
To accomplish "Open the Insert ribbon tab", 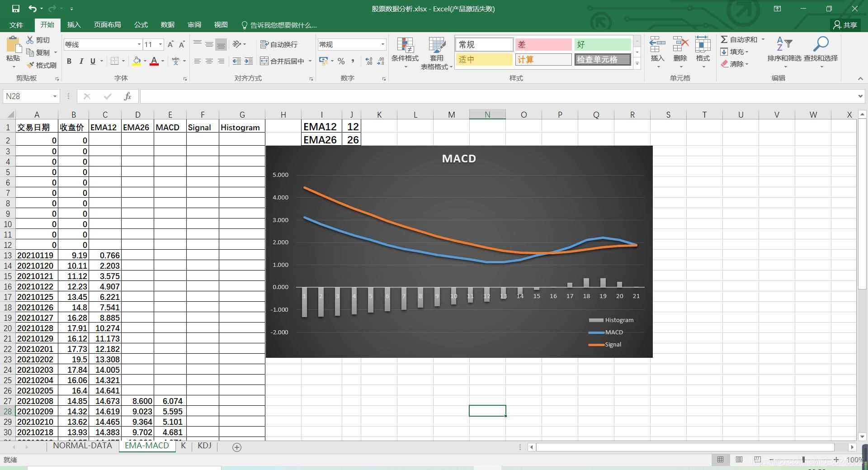I will click(74, 25).
